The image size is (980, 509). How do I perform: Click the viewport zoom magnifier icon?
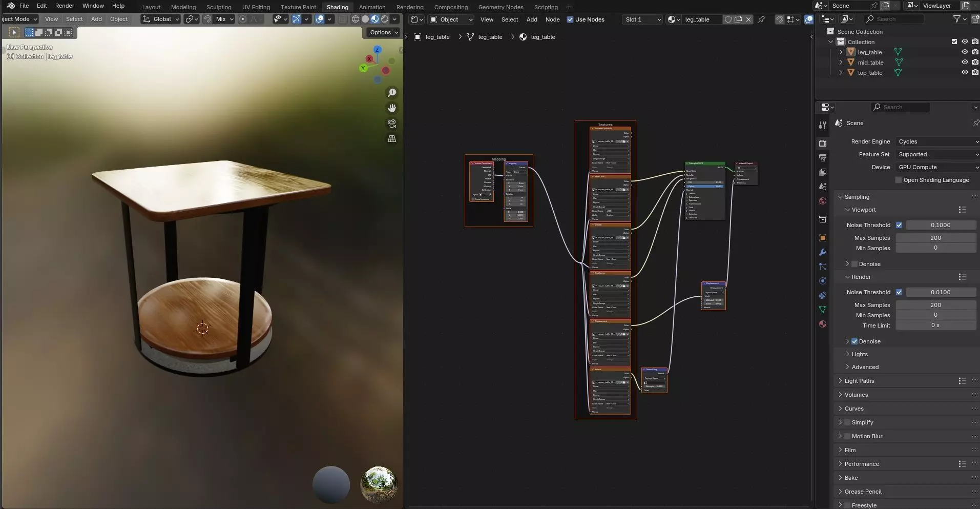(392, 93)
